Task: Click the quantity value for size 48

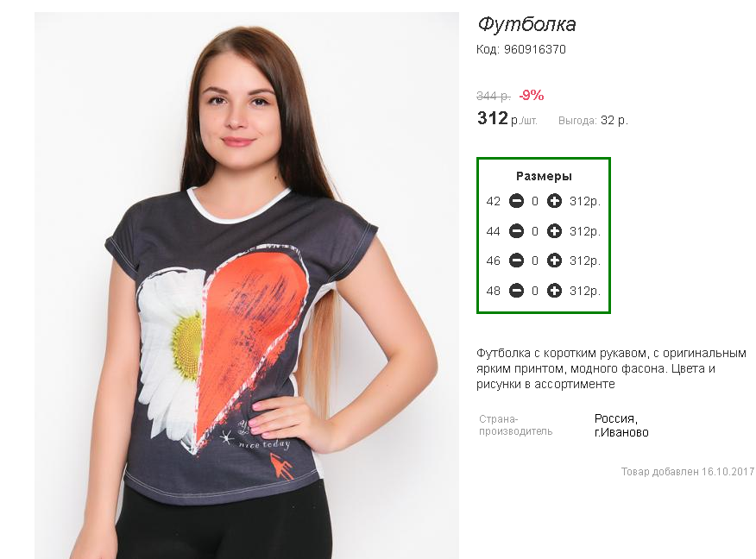Action: tap(535, 291)
